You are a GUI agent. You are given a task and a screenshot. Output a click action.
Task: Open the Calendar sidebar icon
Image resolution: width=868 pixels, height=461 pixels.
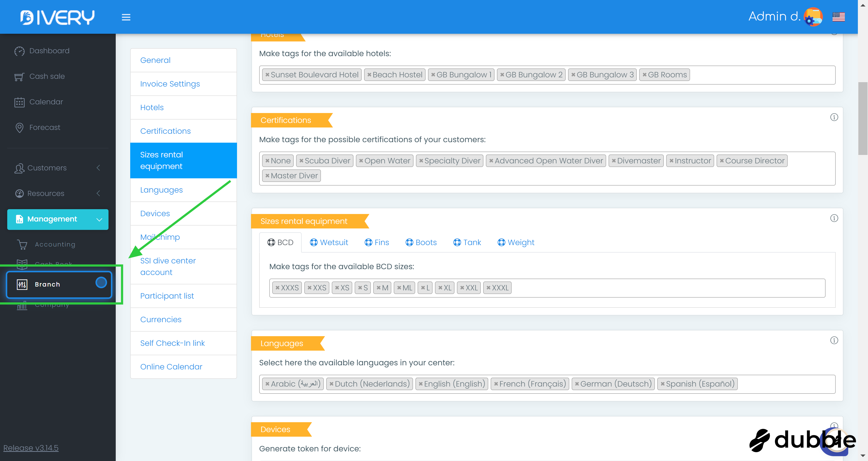(x=19, y=102)
